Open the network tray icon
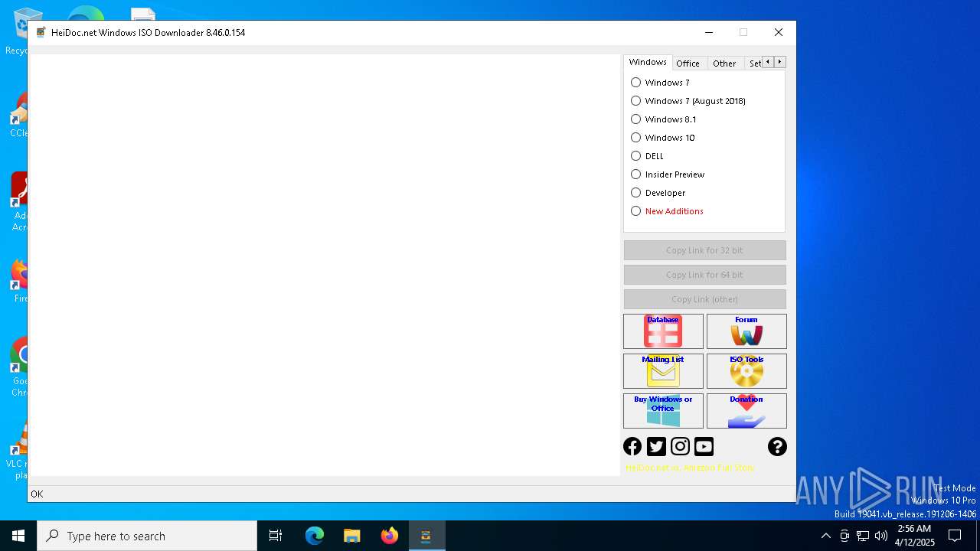 click(x=863, y=536)
